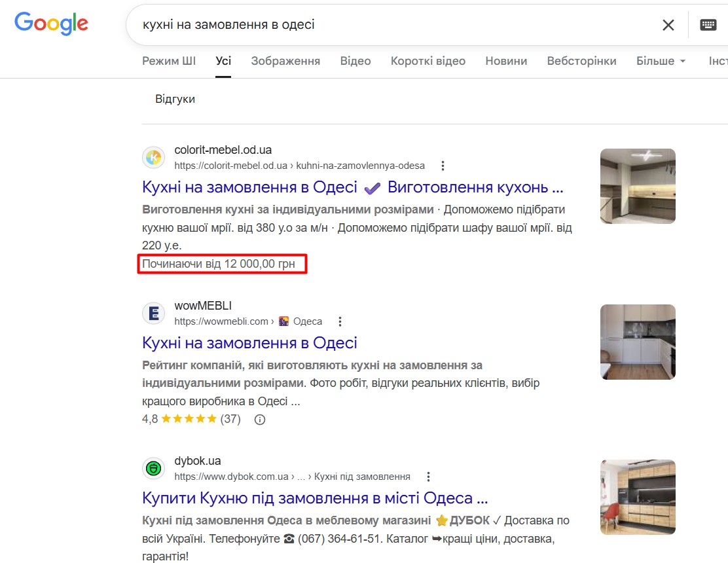Click the text Починаючи від 12 000,00 грн
The height and width of the screenshot is (563, 728).
tap(218, 264)
